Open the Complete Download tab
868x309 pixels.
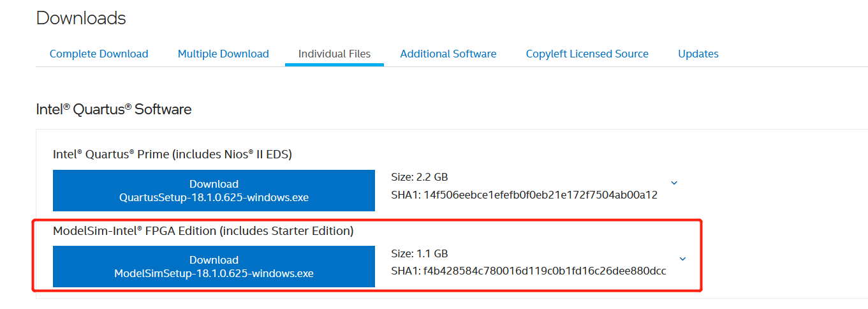99,54
